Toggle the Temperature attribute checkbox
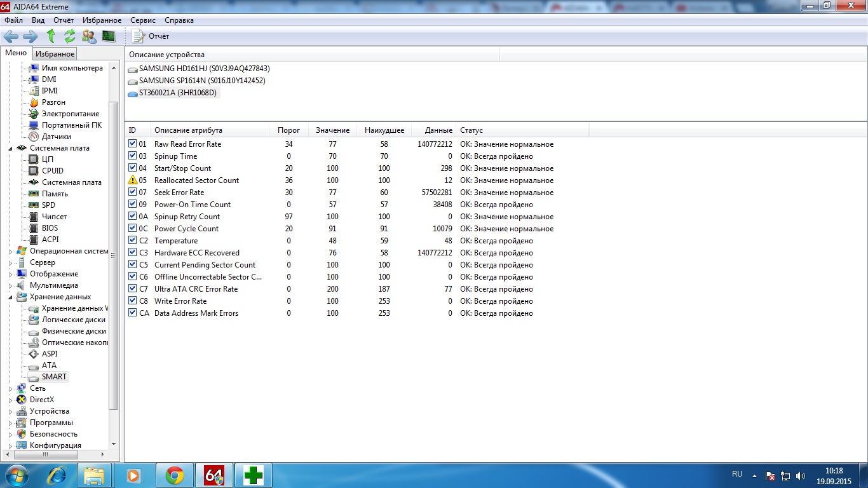The image size is (868, 488). 132,241
